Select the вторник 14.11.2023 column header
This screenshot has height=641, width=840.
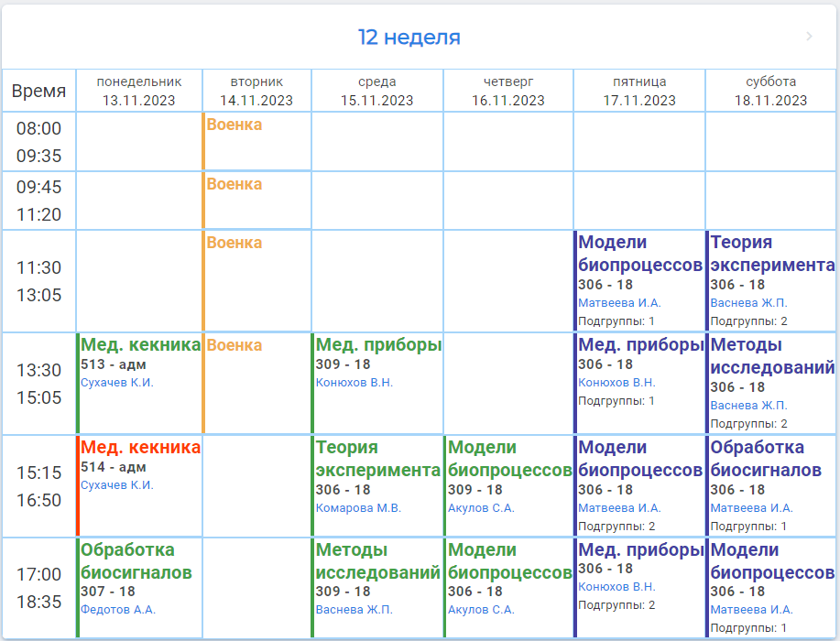click(x=256, y=91)
